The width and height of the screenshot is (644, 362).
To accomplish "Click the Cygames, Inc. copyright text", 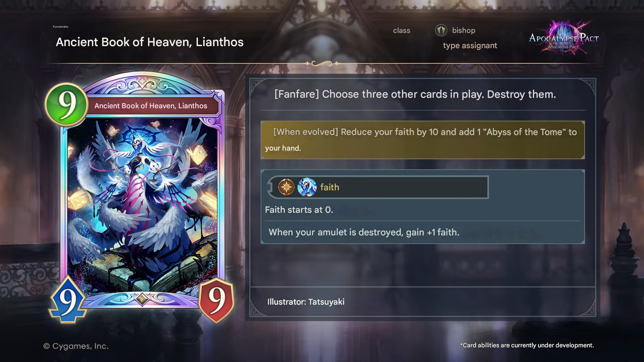I will coord(76,346).
